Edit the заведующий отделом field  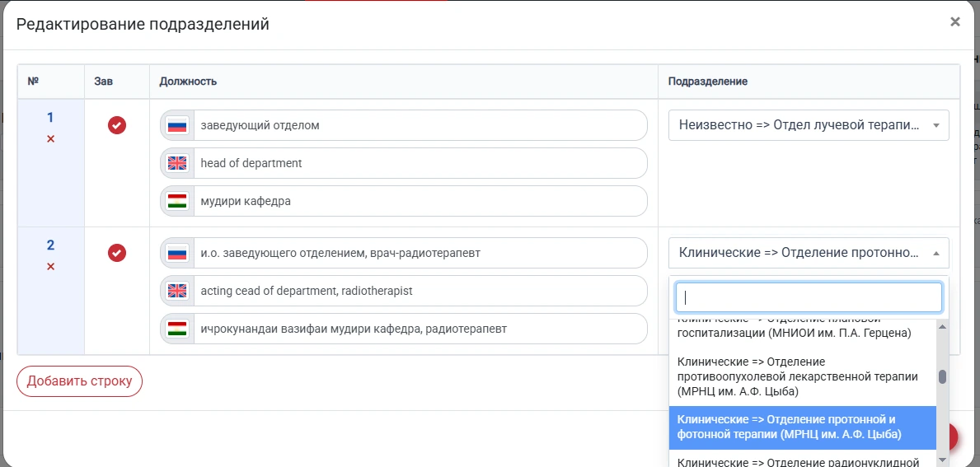(420, 125)
